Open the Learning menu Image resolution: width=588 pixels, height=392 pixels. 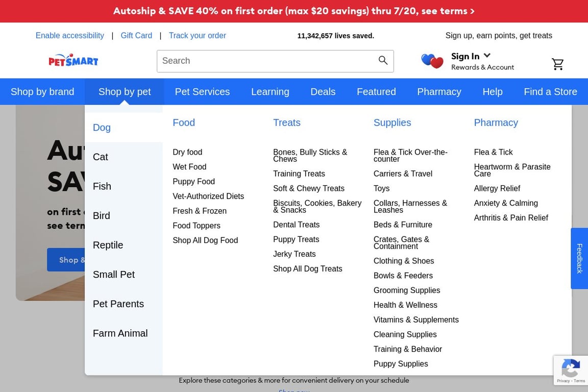pos(270,91)
